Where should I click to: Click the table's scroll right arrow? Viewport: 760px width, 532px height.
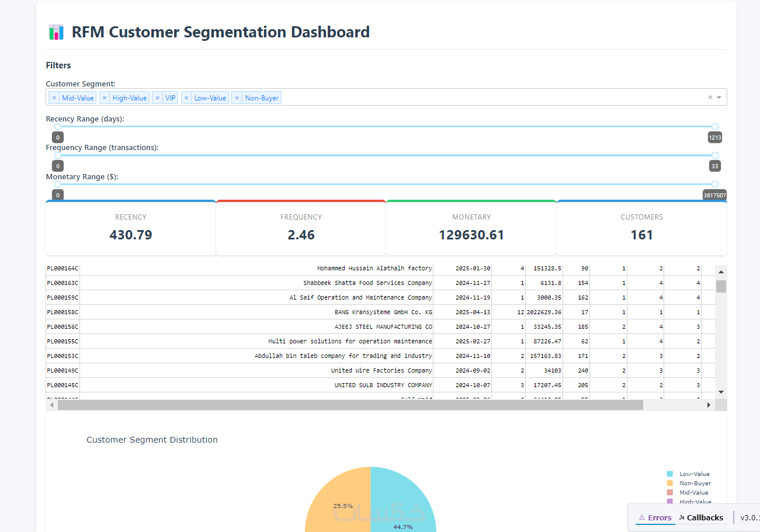coord(709,405)
